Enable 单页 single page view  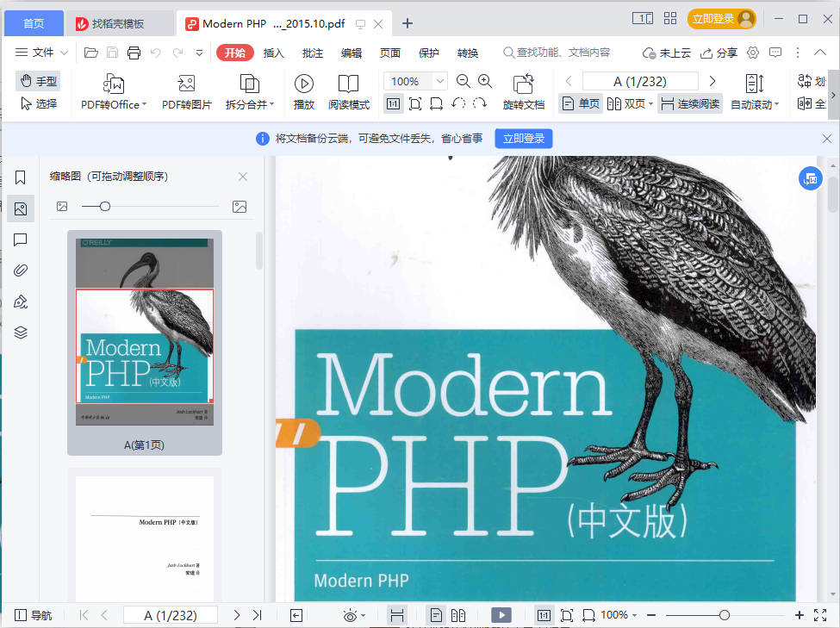tap(580, 103)
